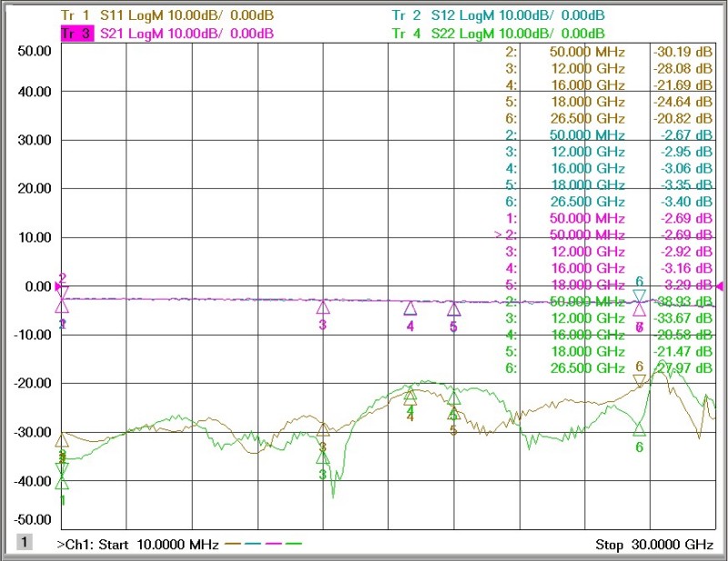Click the channel 1 indicator box
728x561 pixels.
(25, 543)
